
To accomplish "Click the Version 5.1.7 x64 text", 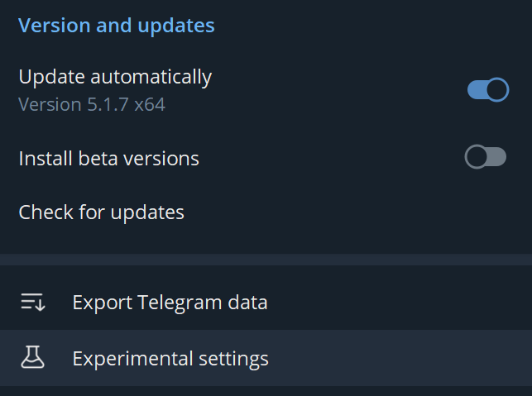I will (x=92, y=105).
